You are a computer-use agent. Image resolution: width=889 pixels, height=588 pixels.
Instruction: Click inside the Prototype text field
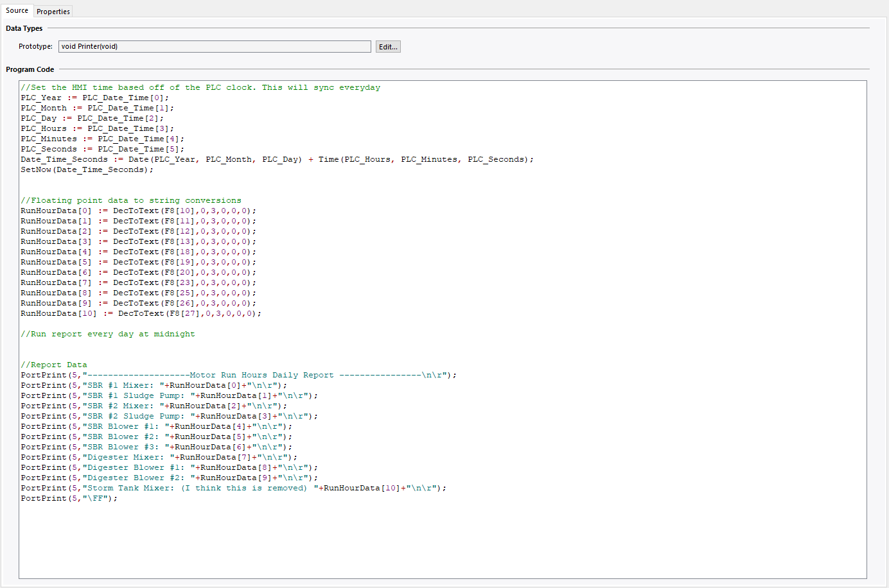215,46
